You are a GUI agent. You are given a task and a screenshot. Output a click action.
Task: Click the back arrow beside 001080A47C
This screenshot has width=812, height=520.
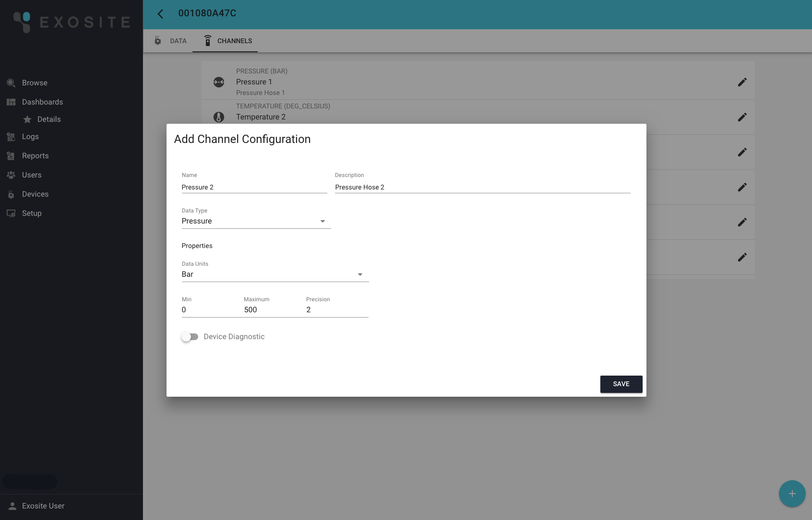[160, 14]
